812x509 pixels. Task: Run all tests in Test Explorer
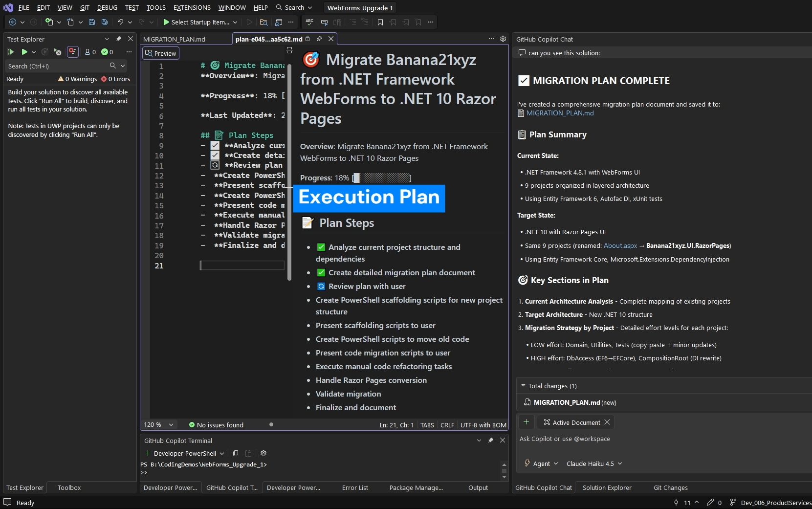click(x=11, y=52)
